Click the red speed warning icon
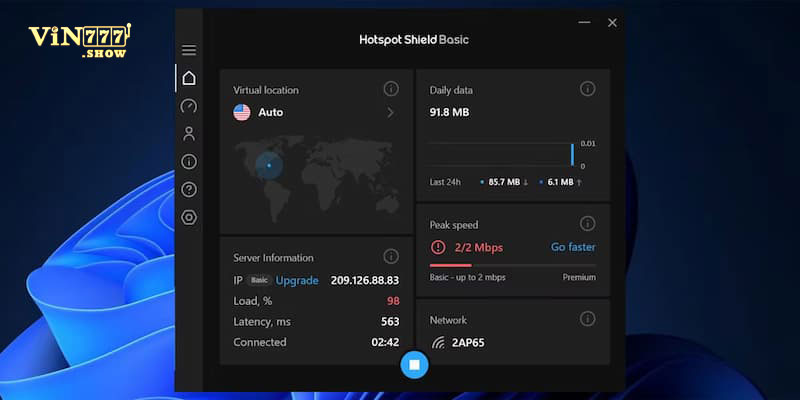This screenshot has height=400, width=800. tap(438, 247)
